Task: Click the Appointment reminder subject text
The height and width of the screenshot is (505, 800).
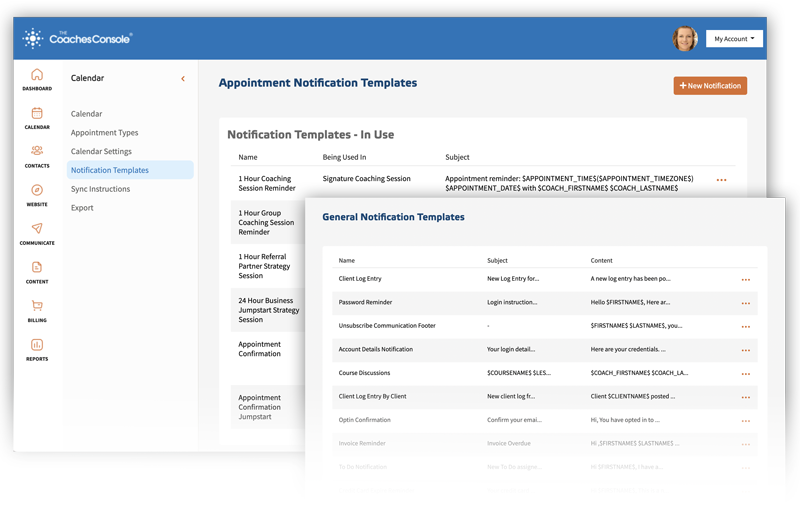Action: point(569,183)
